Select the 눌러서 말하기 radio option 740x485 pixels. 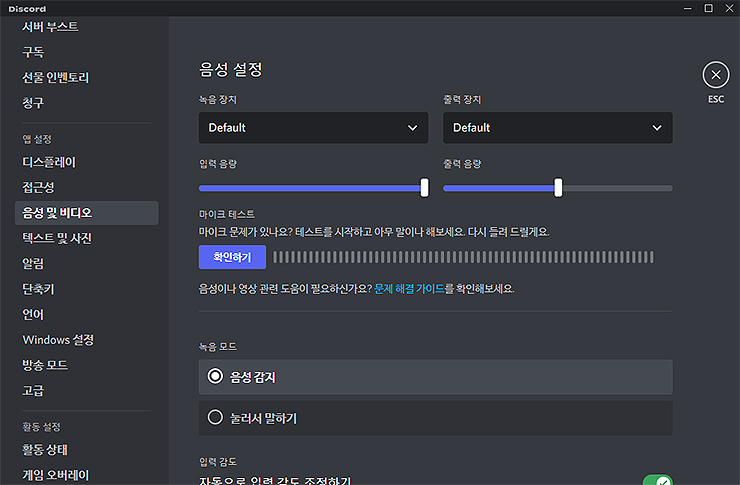(x=436, y=418)
